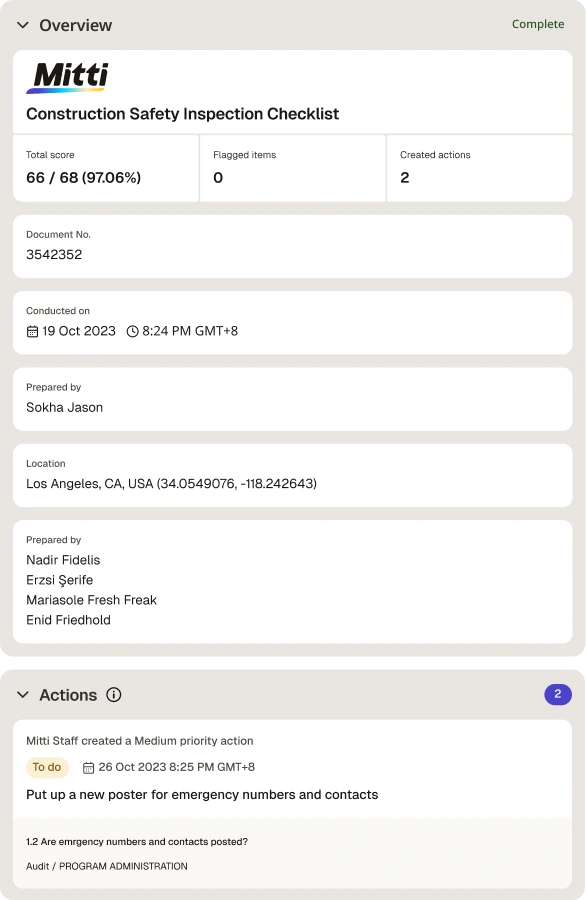Click the clock icon beside 8:24 PM
Screen dimensions: 586x900
[x=133, y=332]
